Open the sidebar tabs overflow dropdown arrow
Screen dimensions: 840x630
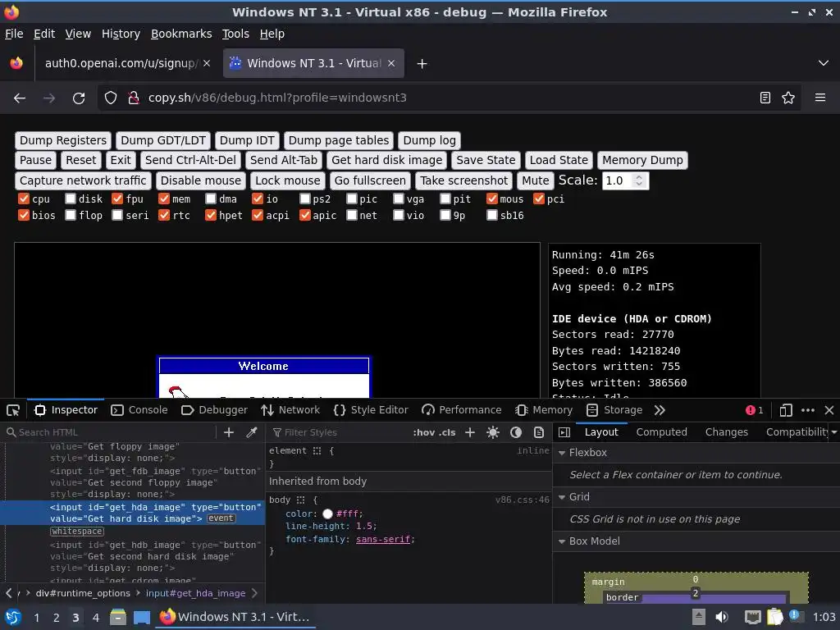point(834,432)
